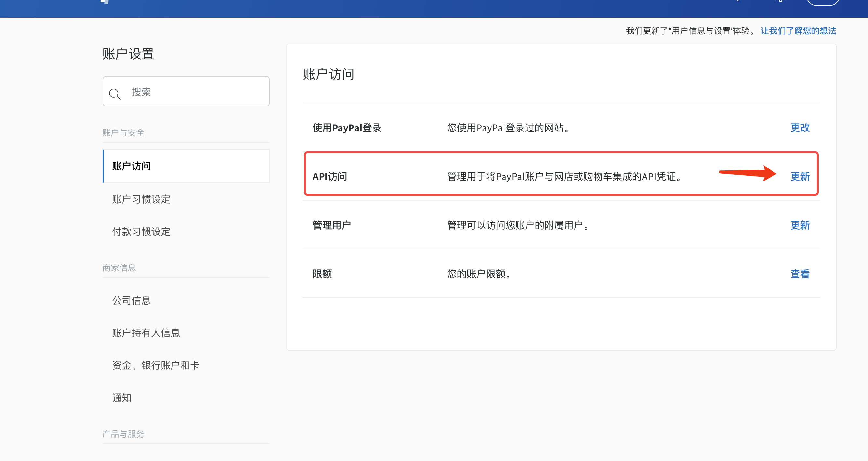Image resolution: width=868 pixels, height=461 pixels.
Task: Open 付款习惯设定 sidebar item
Action: (141, 232)
